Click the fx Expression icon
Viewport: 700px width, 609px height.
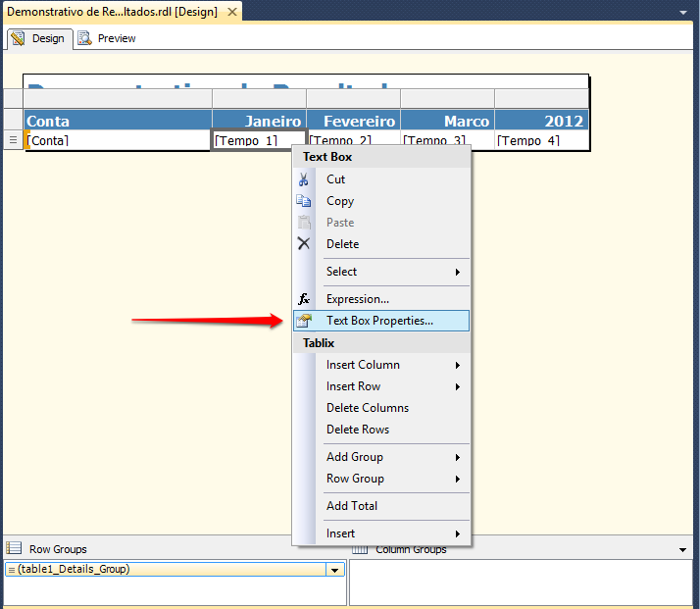click(304, 299)
